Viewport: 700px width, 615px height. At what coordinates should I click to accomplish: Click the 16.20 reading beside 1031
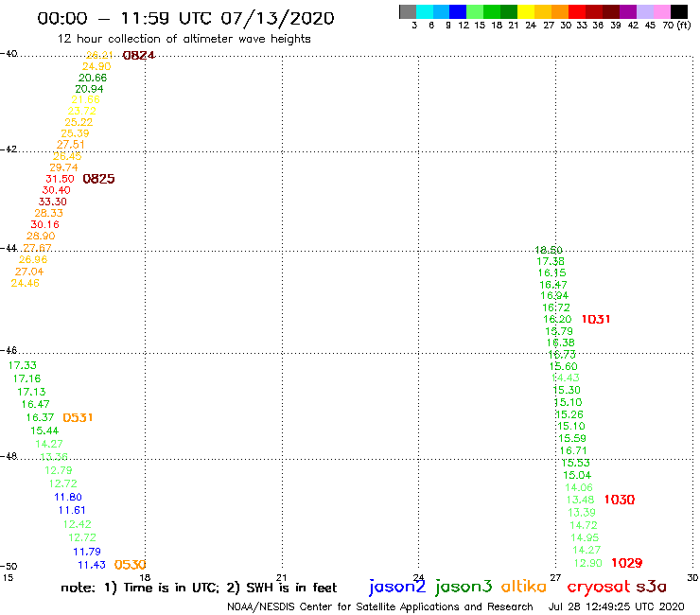tap(557, 319)
